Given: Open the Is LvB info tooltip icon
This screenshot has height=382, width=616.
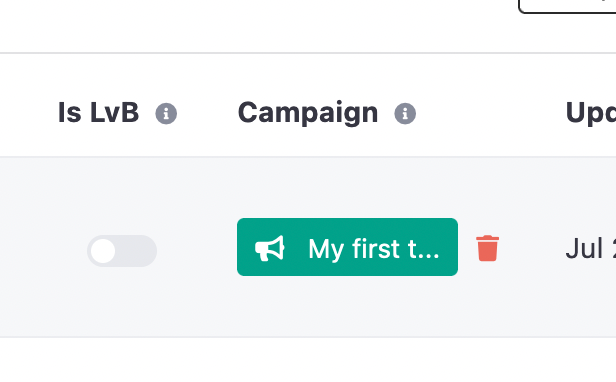Looking at the screenshot, I should pos(166,114).
